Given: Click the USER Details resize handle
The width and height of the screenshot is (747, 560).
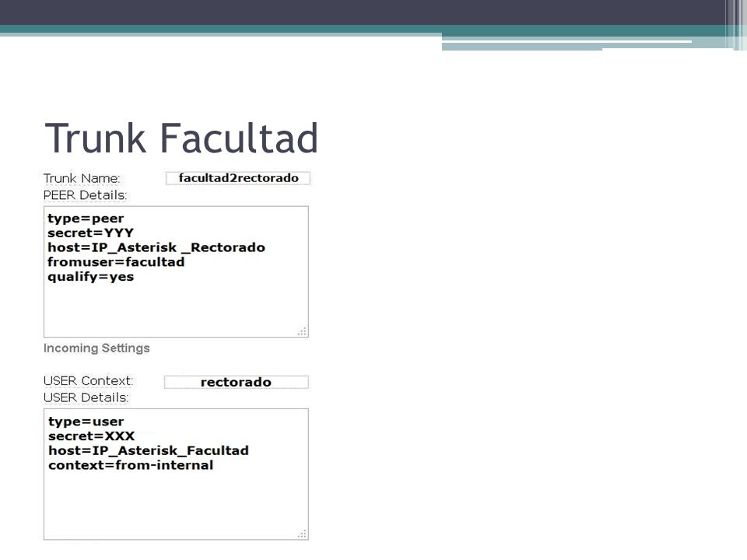Looking at the screenshot, I should (302, 534).
